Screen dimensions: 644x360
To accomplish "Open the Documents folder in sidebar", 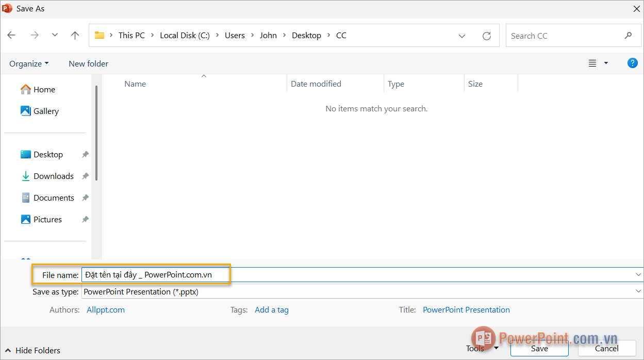I will (53, 198).
